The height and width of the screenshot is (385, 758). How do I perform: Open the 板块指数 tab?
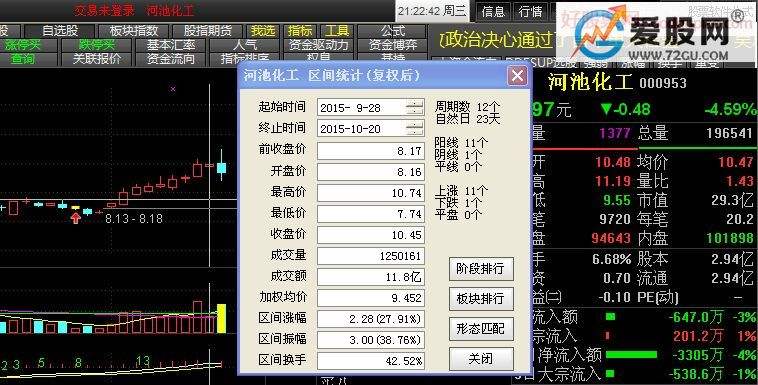point(134,31)
